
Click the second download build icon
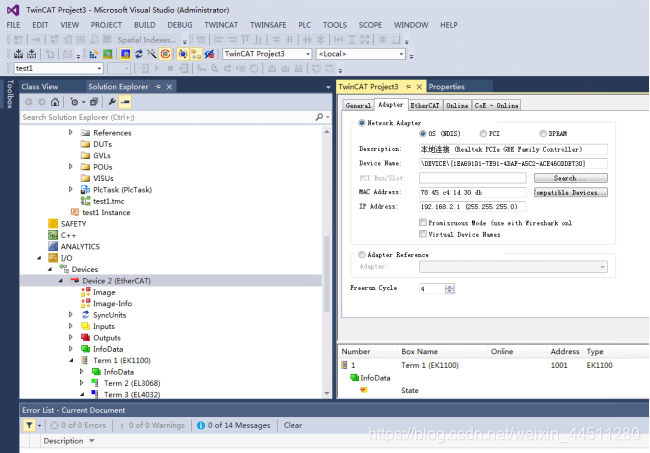coord(32,54)
